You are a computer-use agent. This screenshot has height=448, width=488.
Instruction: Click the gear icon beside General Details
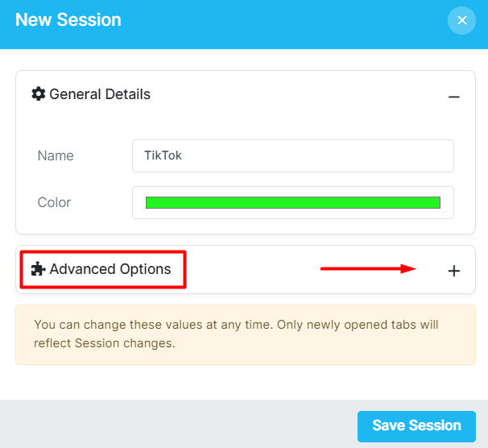tap(39, 94)
